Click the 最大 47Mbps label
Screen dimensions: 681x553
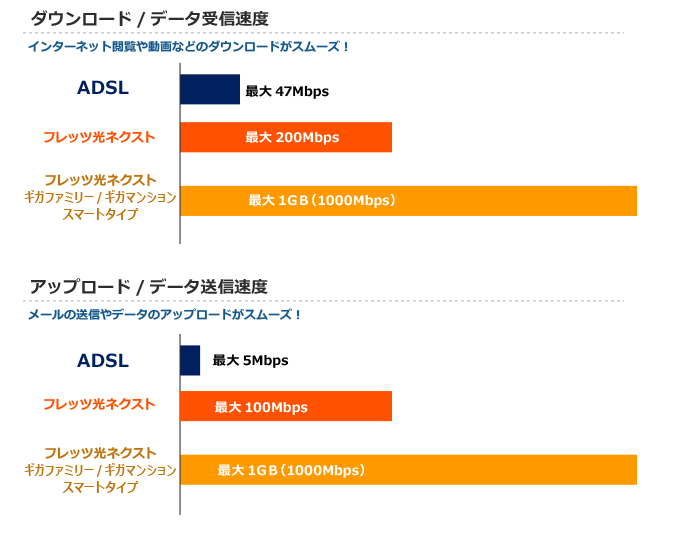coord(287,91)
